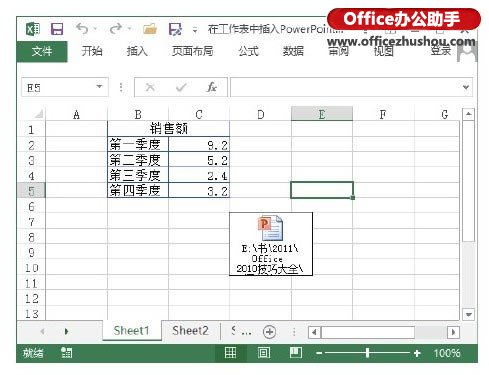Click the Save icon in quick access toolbar
This screenshot has width=489, height=375.
tap(57, 29)
